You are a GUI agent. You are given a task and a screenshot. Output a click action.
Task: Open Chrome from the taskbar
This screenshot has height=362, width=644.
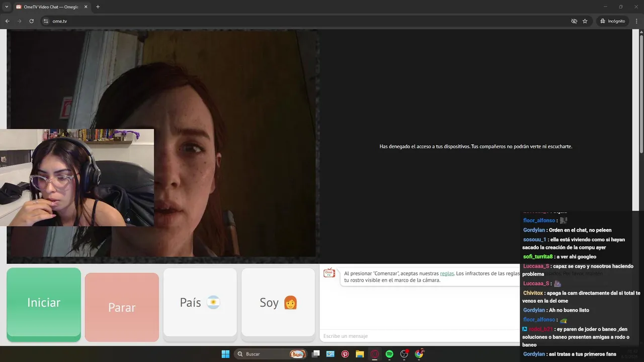[419, 354]
